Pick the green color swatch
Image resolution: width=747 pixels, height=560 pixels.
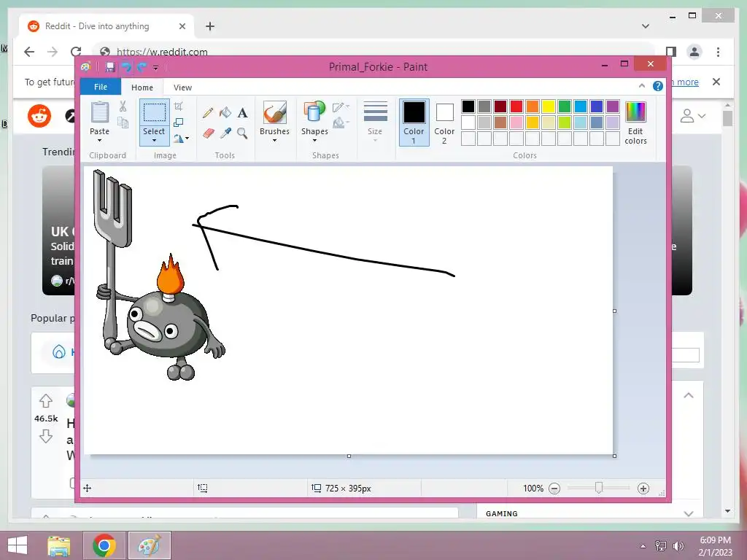564,106
